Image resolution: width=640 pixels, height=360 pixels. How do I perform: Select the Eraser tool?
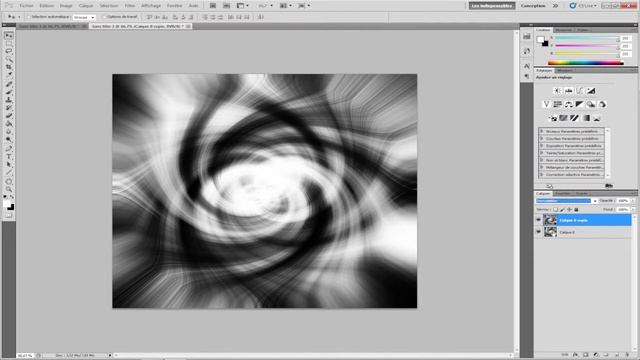point(9,116)
